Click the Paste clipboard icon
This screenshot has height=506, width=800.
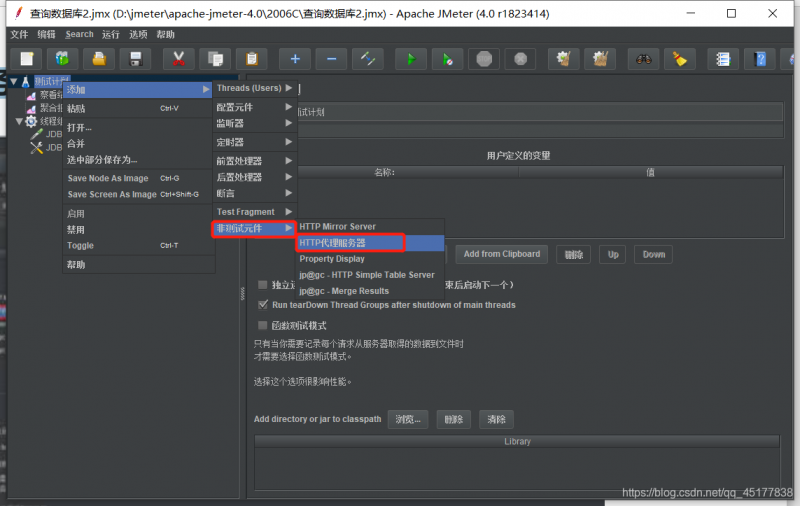252,59
